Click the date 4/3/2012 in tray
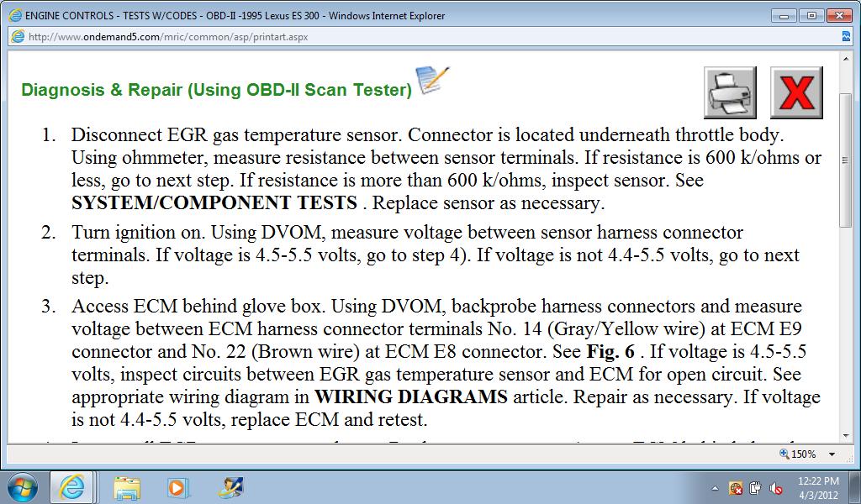This screenshot has width=861, height=504. click(818, 494)
